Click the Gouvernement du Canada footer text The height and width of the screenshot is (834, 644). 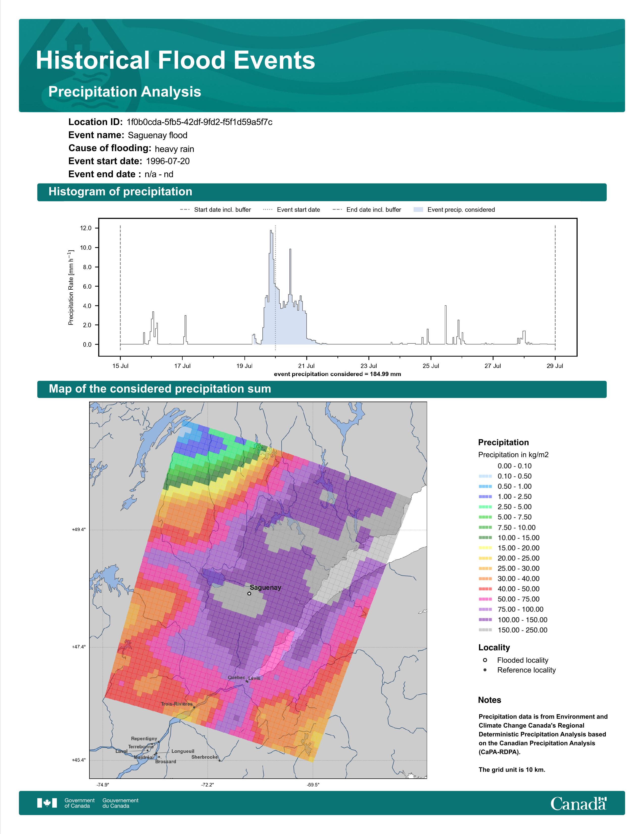[x=120, y=803]
